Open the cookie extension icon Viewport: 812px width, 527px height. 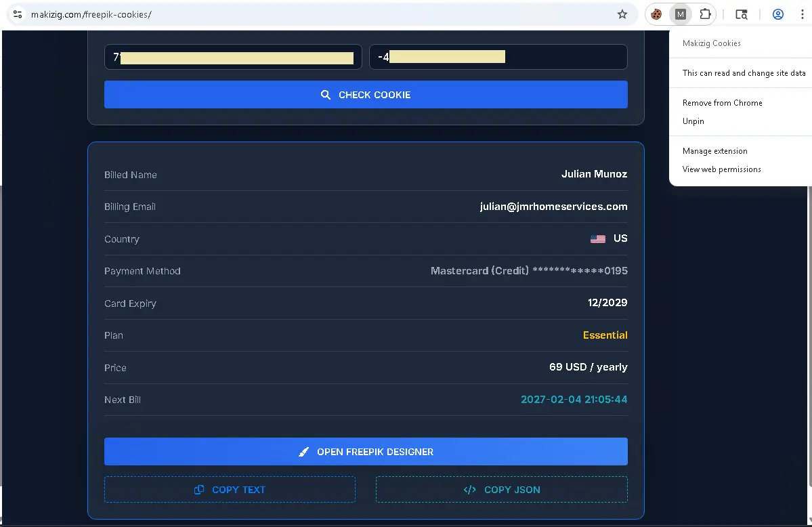point(656,14)
